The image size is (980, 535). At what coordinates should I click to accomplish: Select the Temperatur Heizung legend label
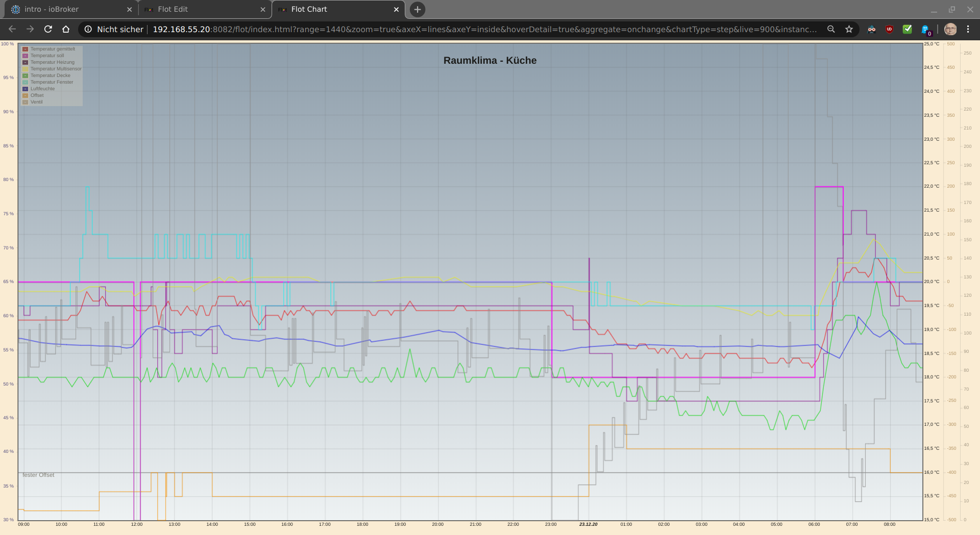tap(52, 62)
